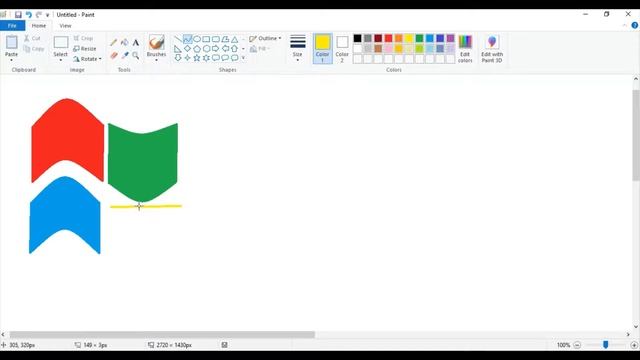Expand the Shapes gallery more arrow

click(x=243, y=58)
